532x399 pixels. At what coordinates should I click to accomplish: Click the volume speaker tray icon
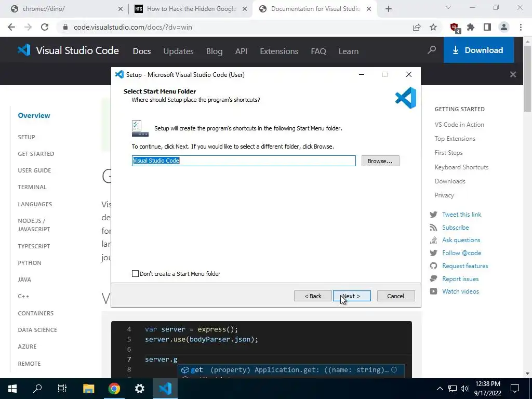click(465, 389)
